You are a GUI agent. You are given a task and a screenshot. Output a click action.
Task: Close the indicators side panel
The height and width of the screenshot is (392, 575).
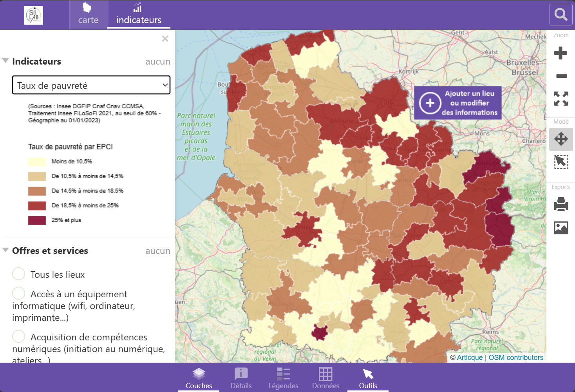pyautogui.click(x=165, y=38)
